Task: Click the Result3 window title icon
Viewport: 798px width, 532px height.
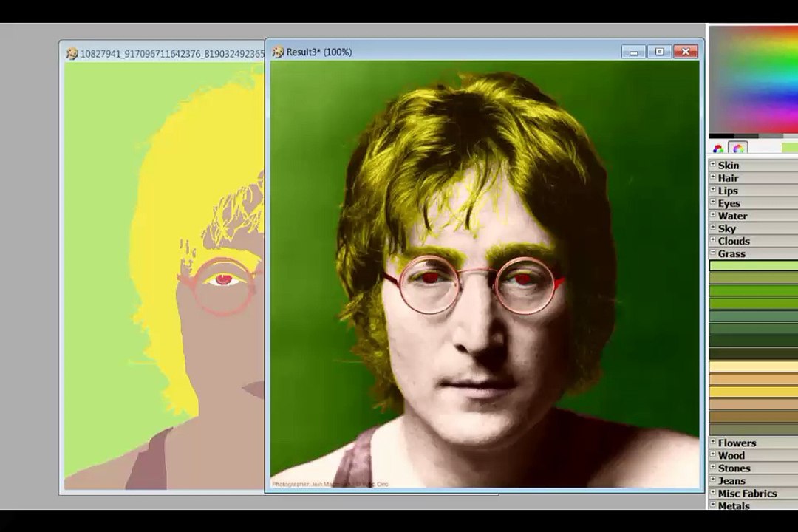Action: pyautogui.click(x=278, y=52)
